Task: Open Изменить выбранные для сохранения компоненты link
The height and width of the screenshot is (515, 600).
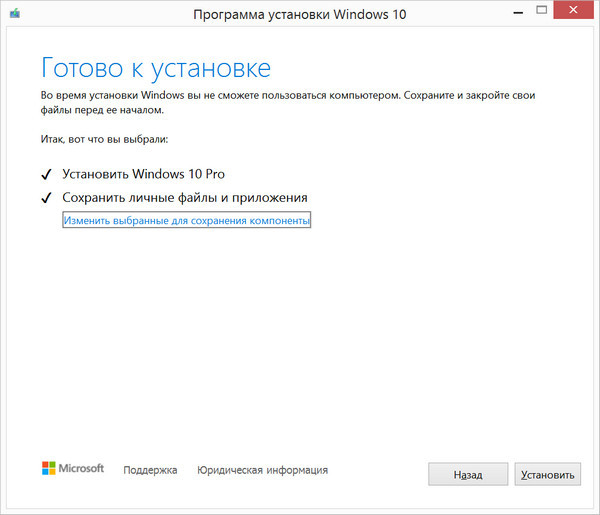Action: pos(186,220)
